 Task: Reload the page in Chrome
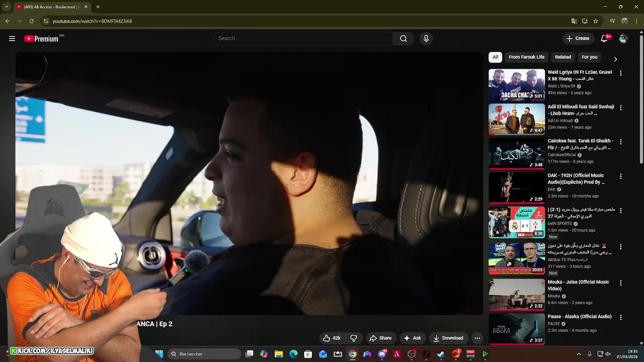(x=31, y=21)
